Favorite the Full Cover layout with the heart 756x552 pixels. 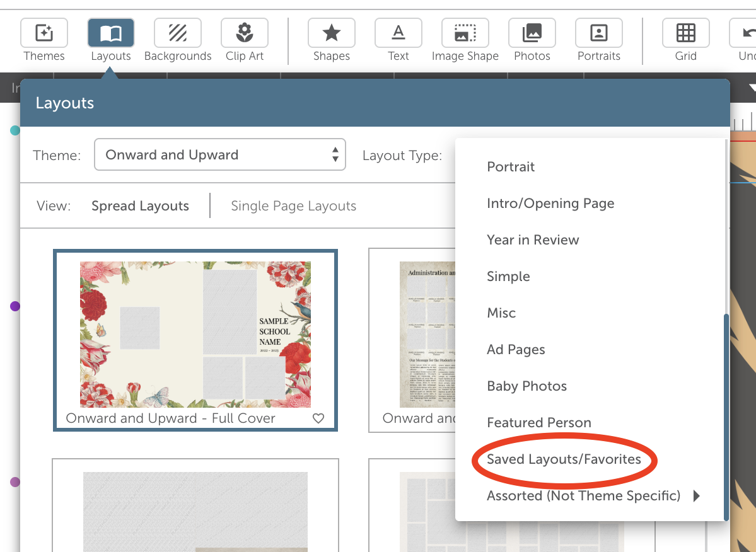(318, 418)
